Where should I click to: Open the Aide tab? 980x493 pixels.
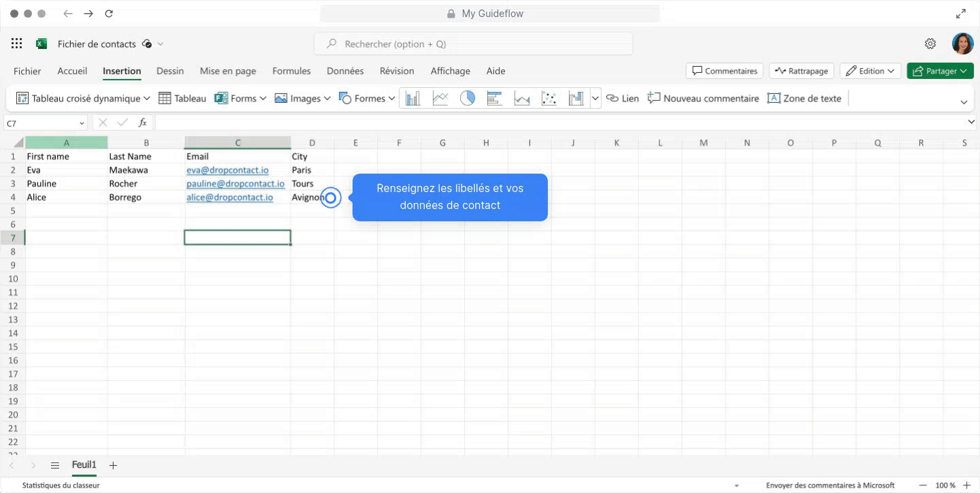pos(495,71)
